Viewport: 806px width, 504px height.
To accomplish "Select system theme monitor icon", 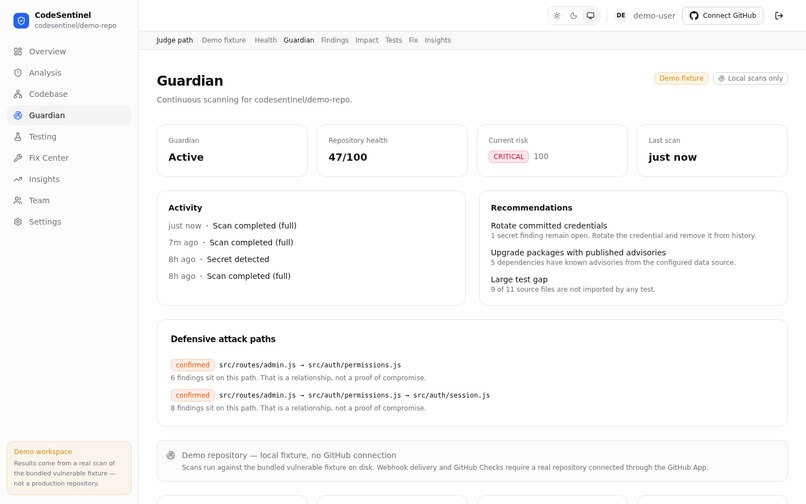I will tap(591, 16).
